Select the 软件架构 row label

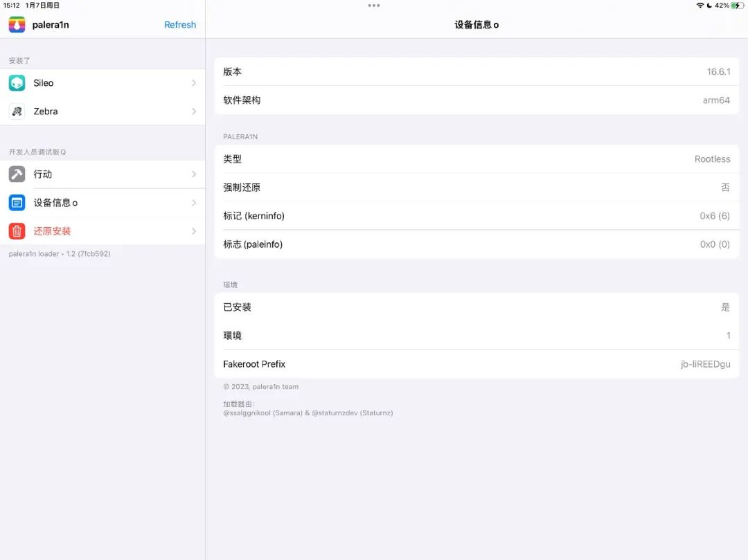(242, 100)
